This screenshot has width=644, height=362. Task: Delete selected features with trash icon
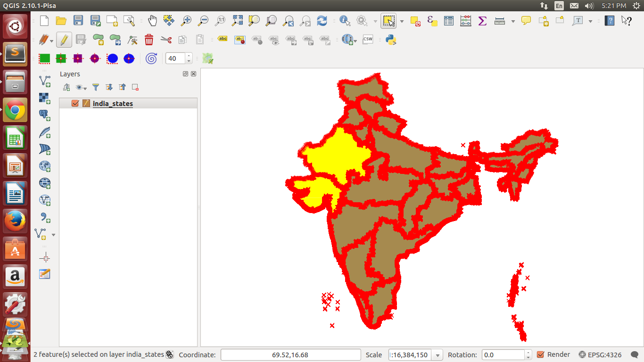pyautogui.click(x=149, y=40)
